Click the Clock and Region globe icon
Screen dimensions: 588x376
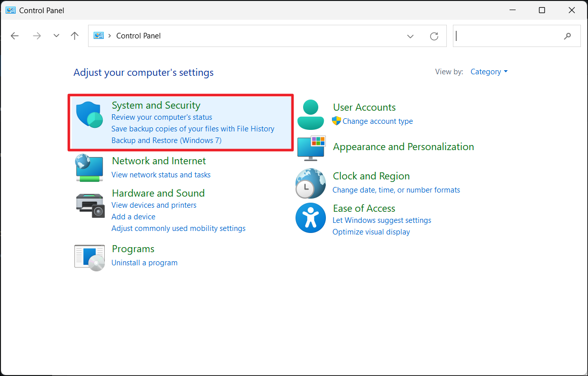pos(311,183)
